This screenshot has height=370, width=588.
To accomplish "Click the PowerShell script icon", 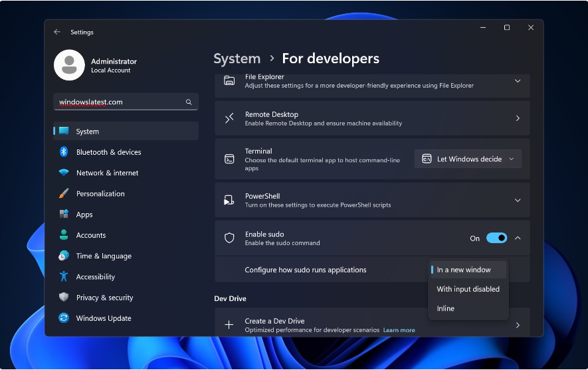I will click(x=229, y=200).
